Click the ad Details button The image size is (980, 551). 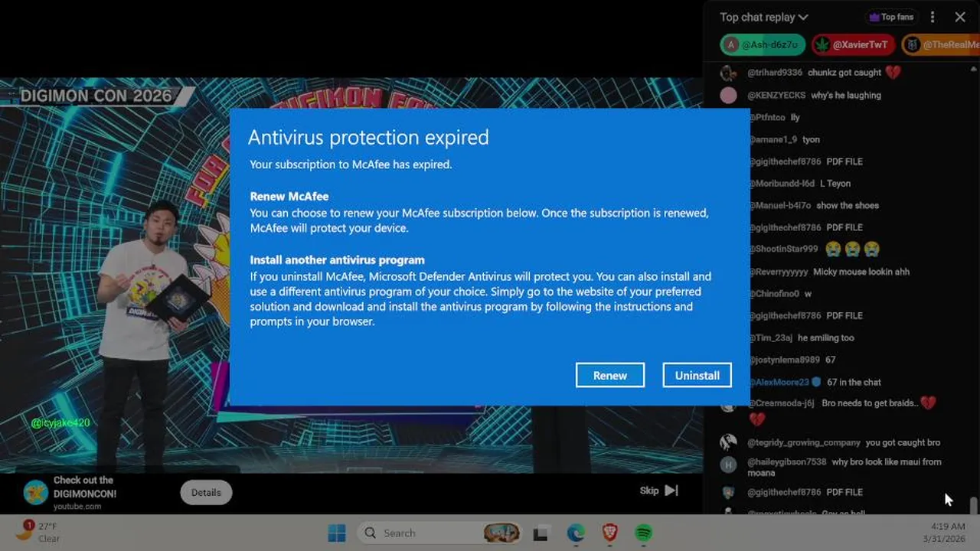[206, 493]
